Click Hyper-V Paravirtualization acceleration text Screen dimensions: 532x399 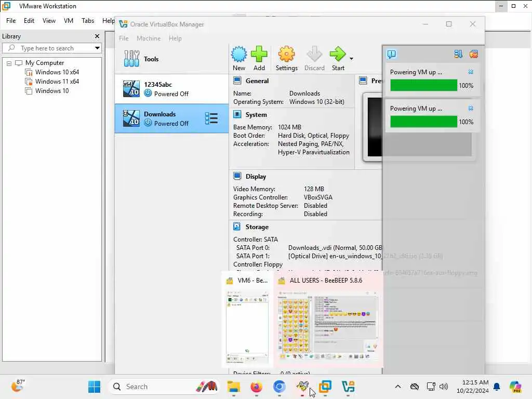(313, 152)
